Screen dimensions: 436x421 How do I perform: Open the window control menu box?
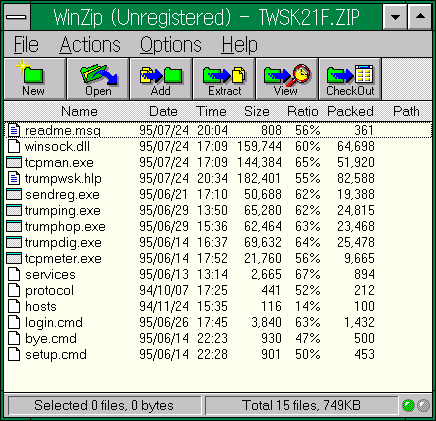tap(17, 17)
